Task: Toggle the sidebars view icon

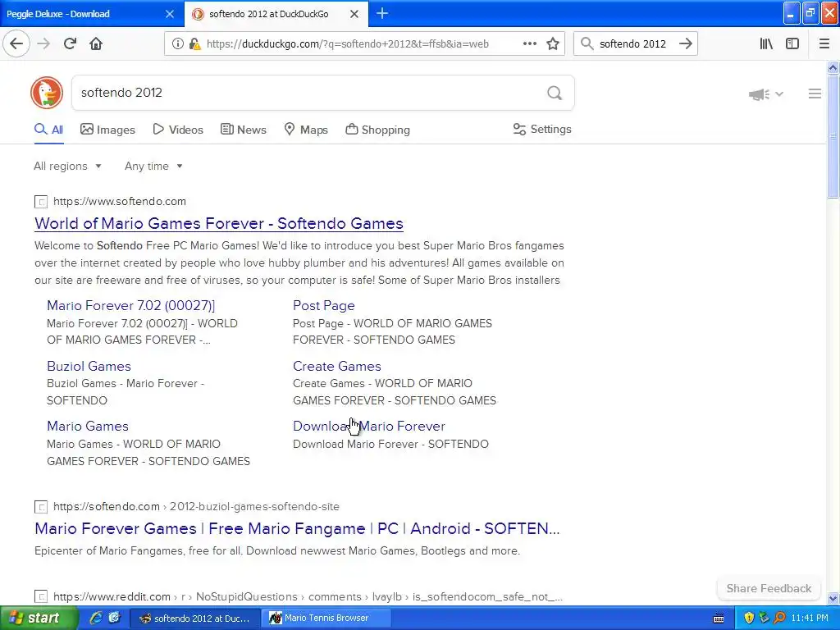Action: coord(792,43)
